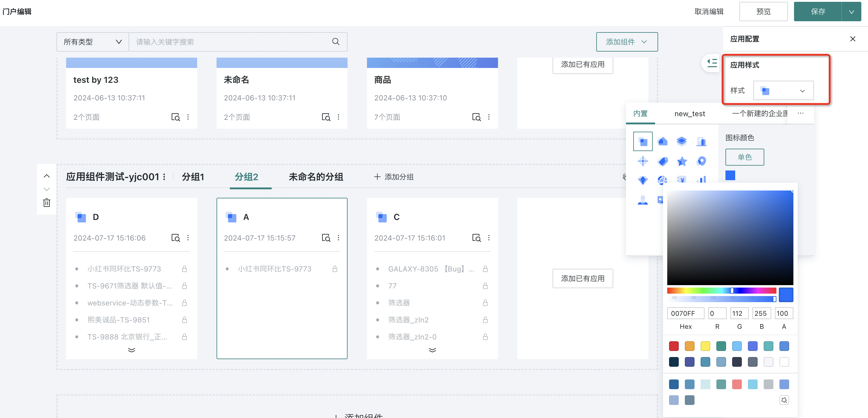This screenshot has width=868, height=418.
Task: Pick the crosshair target icon
Action: tap(643, 161)
